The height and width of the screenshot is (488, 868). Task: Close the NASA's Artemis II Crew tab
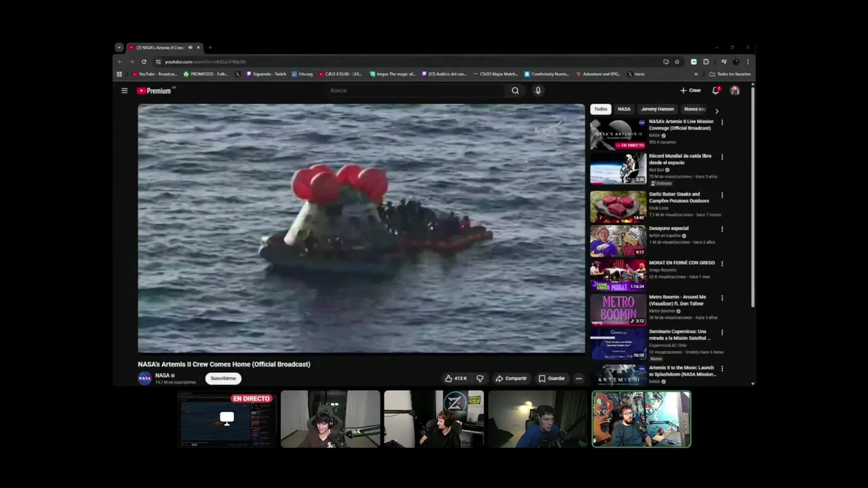coord(198,47)
